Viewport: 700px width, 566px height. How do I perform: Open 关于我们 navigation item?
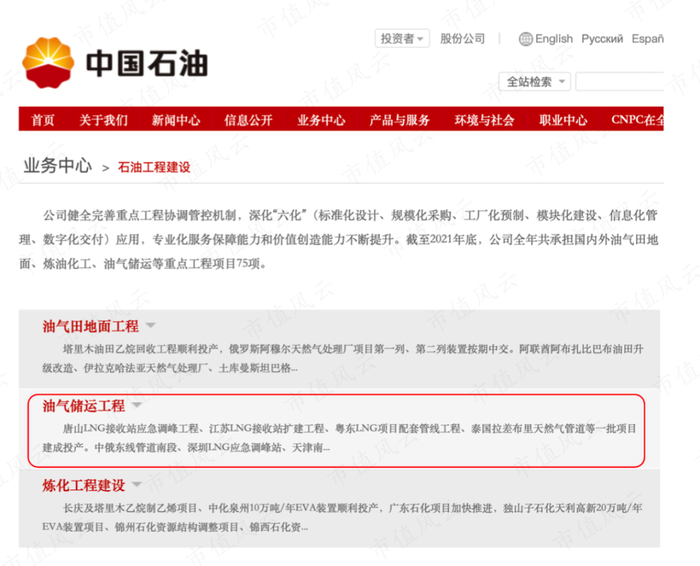click(104, 120)
